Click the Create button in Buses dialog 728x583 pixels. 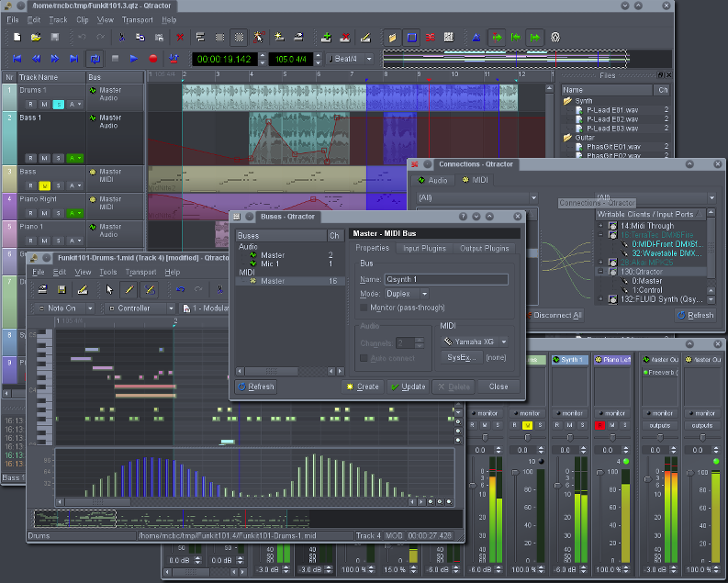coord(362,387)
